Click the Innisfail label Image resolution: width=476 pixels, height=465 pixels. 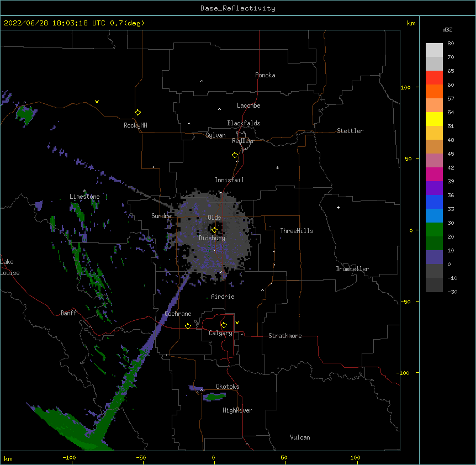229,180
